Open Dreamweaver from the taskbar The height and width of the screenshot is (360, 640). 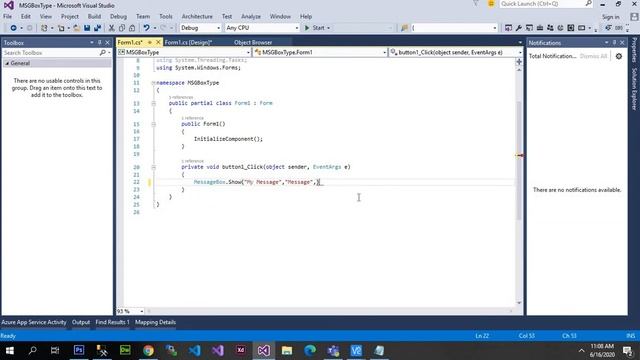tap(125, 351)
